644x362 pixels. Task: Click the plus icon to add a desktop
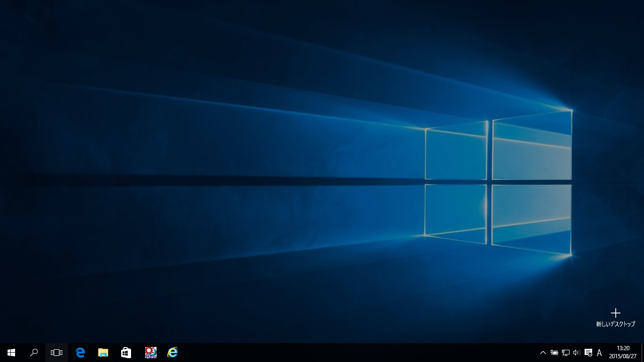pyautogui.click(x=615, y=313)
